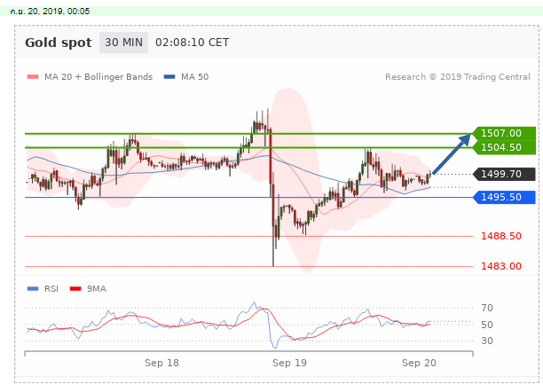Click the '02:08:10 CET' timestamp

click(x=193, y=43)
